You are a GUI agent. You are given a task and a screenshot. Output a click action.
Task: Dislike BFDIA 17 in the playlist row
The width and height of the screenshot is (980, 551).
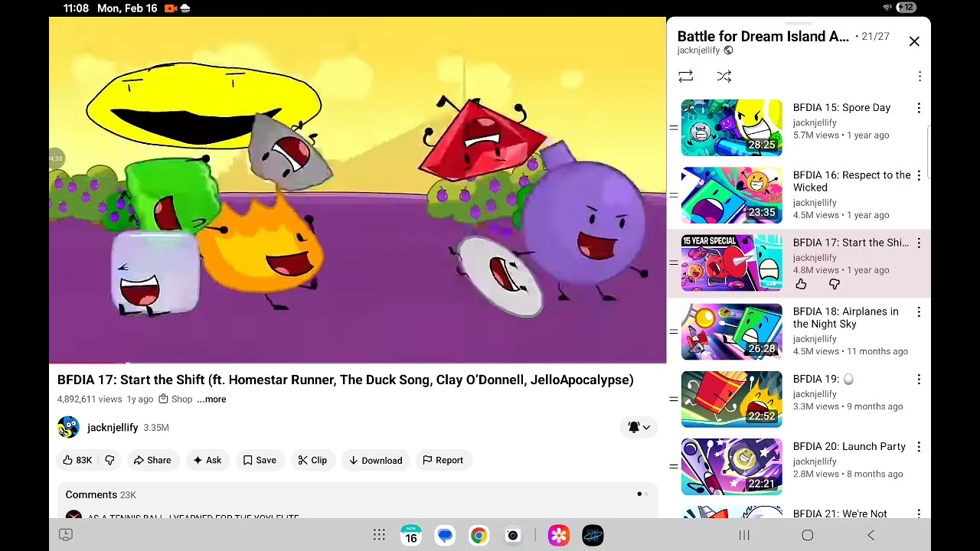tap(835, 284)
